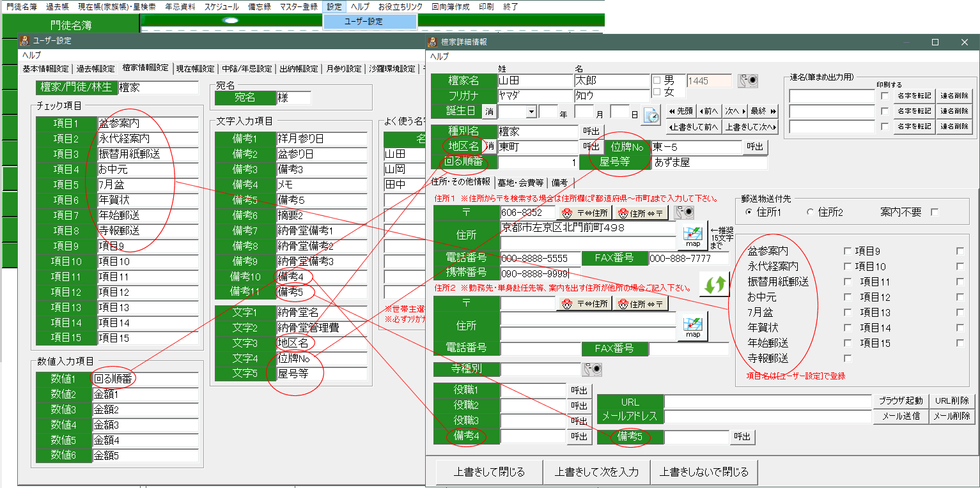Jump to first record with 先頭 button
Viewport: 980px width, 488px height.
[x=680, y=111]
